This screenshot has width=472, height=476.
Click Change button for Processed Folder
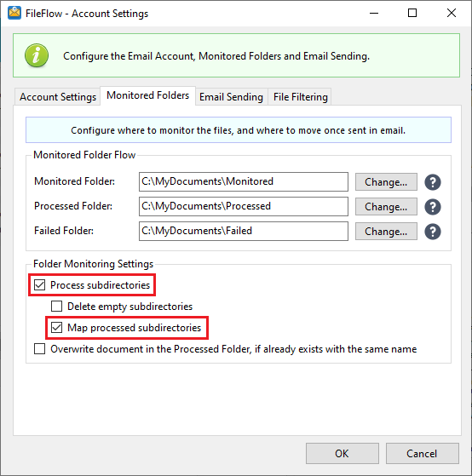386,207
